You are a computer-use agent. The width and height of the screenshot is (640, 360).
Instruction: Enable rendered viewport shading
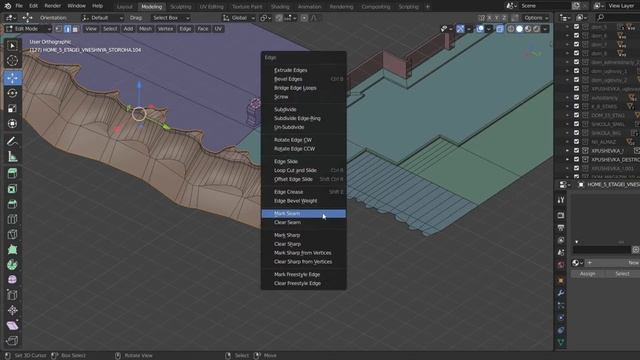[536, 29]
